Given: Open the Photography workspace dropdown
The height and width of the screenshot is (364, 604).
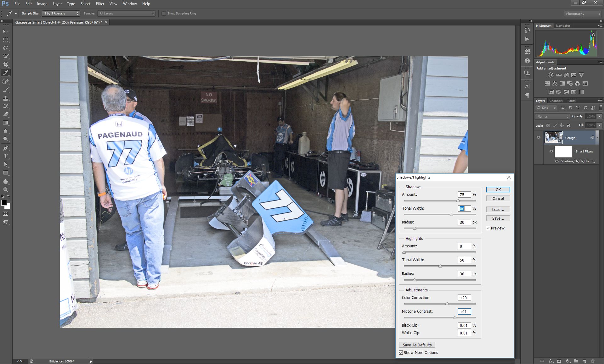Looking at the screenshot, I should pos(582,14).
